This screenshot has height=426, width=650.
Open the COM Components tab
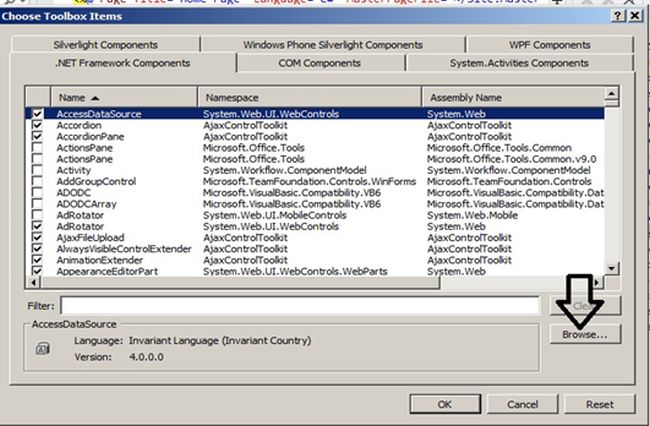click(x=320, y=63)
